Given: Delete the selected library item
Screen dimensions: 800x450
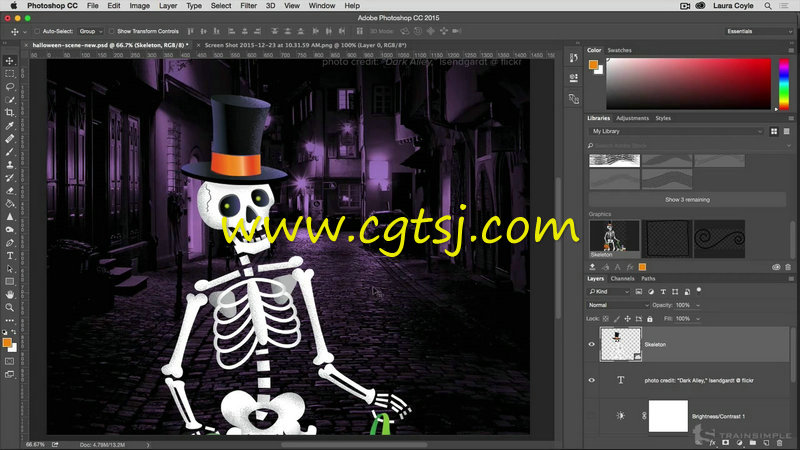Looking at the screenshot, I should point(788,267).
